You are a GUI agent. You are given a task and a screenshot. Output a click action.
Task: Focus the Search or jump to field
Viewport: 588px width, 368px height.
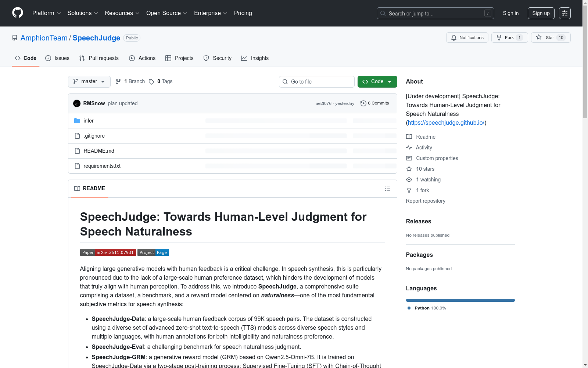(x=435, y=13)
